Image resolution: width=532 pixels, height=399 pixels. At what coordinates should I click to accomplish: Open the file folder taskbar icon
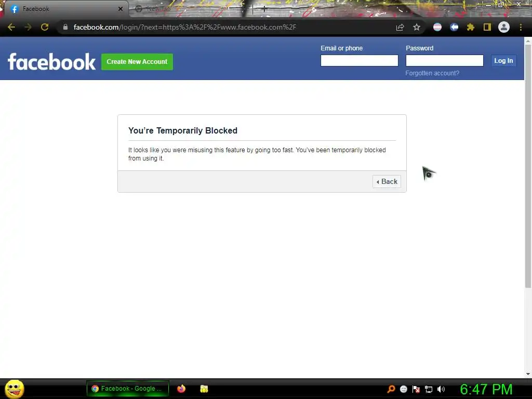coord(204,389)
